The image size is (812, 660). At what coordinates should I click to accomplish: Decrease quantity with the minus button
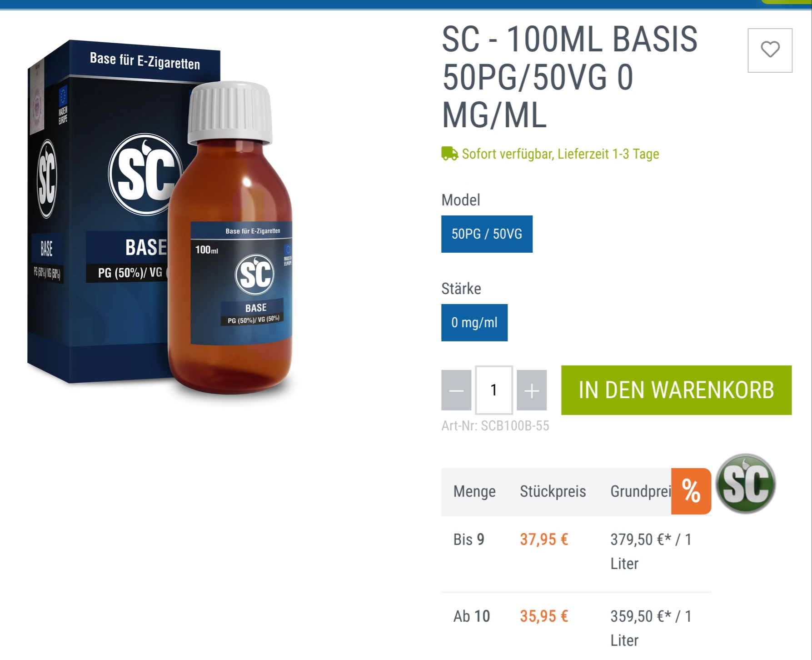tap(456, 390)
